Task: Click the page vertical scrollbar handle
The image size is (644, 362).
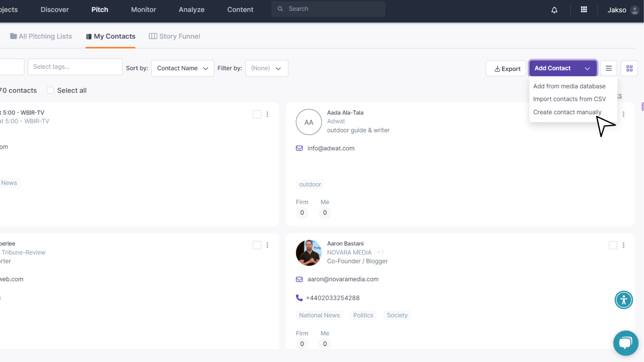Action: tap(642, 107)
